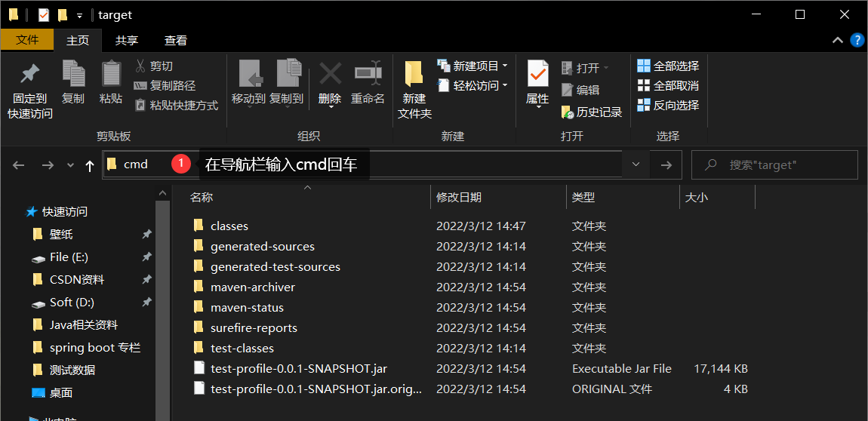Open Quick access (快速访问) in sidebar

pos(64,212)
